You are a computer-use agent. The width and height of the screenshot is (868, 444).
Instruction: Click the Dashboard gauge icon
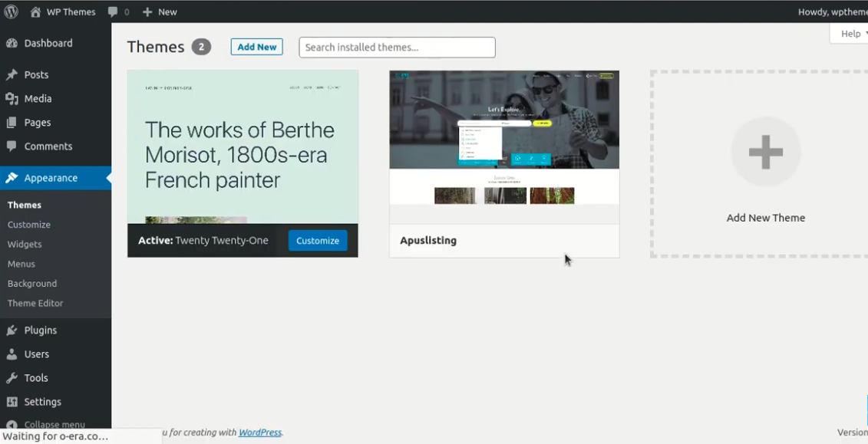[12, 44]
